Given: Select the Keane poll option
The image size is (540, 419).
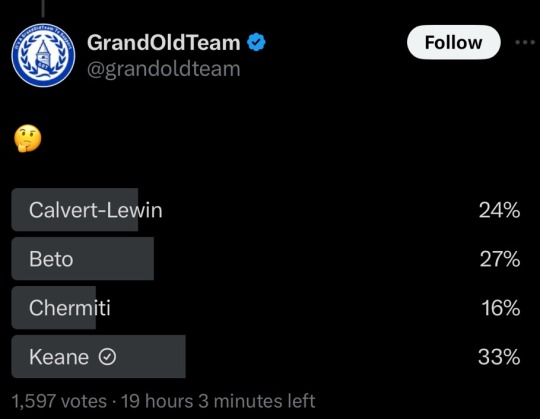Looking at the screenshot, I should click(266, 356).
